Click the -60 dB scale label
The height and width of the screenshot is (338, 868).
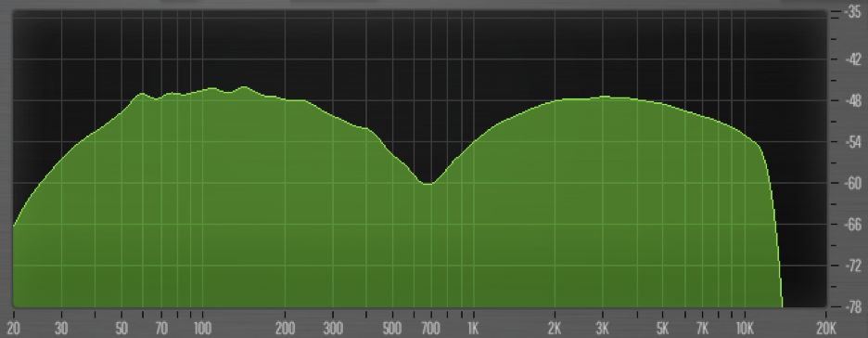tap(852, 183)
